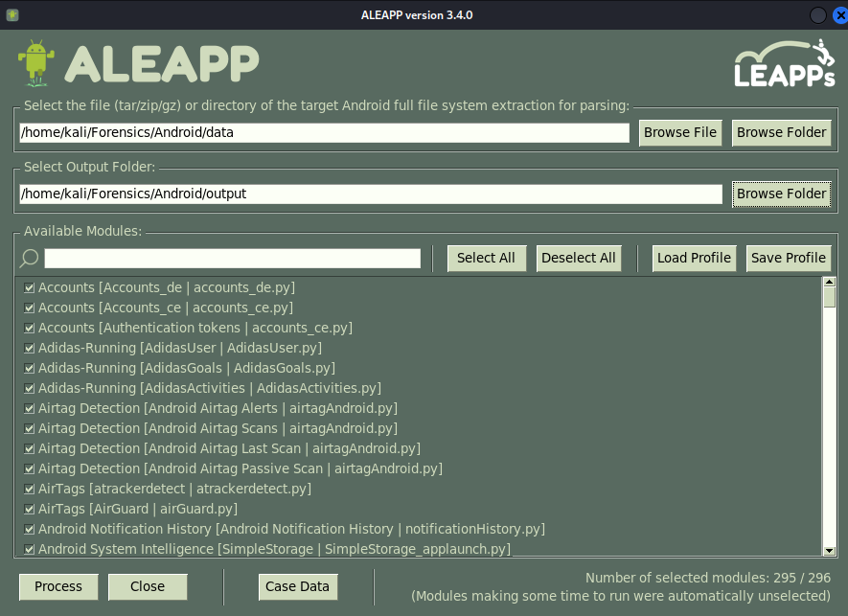848x616 pixels.
Task: Click the module search field
Action: click(233, 258)
